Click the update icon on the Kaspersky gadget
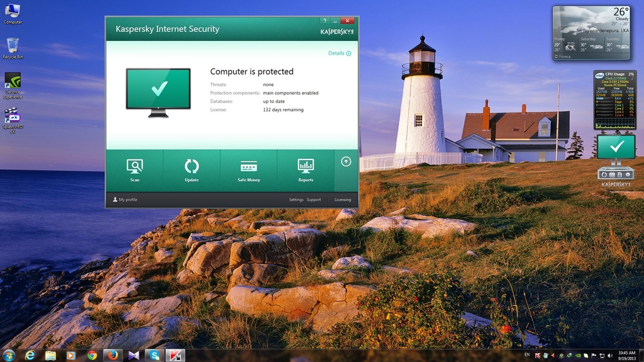 pos(604,175)
